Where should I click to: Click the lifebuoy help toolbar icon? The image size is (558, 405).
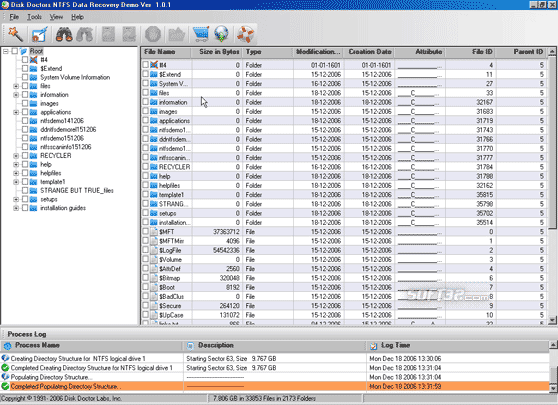pos(245,34)
